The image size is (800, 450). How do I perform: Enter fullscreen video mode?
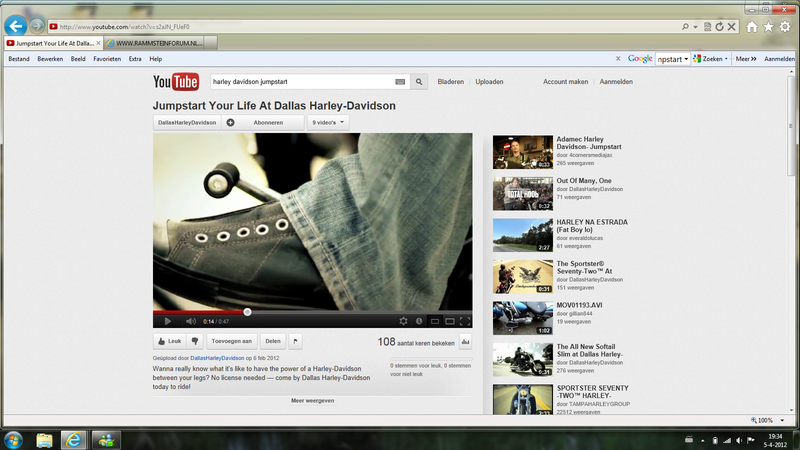click(465, 321)
